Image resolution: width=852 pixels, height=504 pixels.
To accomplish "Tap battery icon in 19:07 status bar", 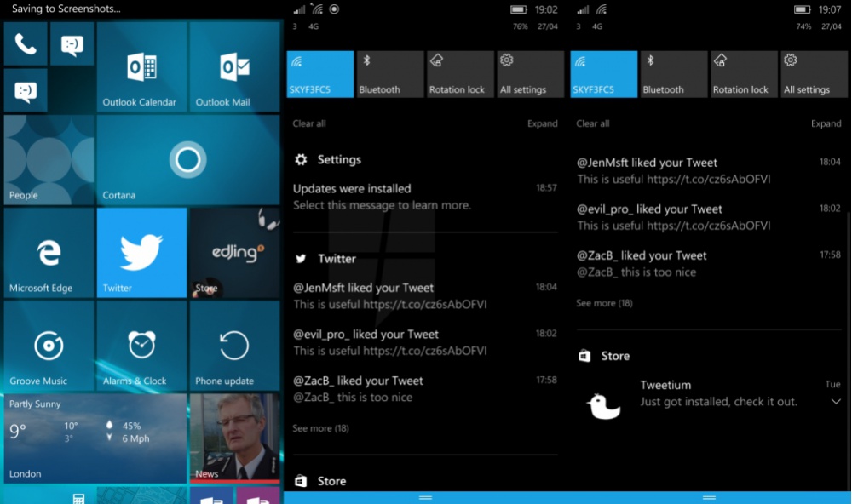I will (803, 9).
